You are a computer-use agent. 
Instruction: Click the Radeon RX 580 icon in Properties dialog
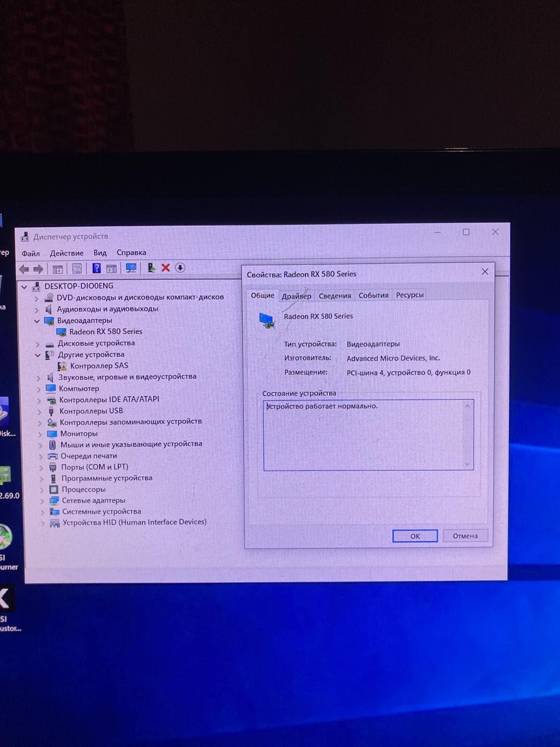[267, 320]
